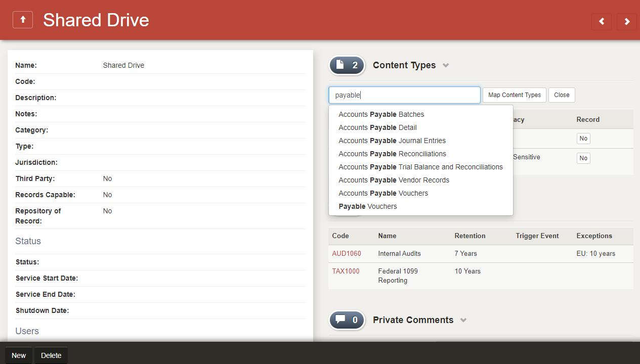Screen dimensions: 640x364
Task: Click the up arrow icon beside Shared Drive
Action: pyautogui.click(x=23, y=20)
